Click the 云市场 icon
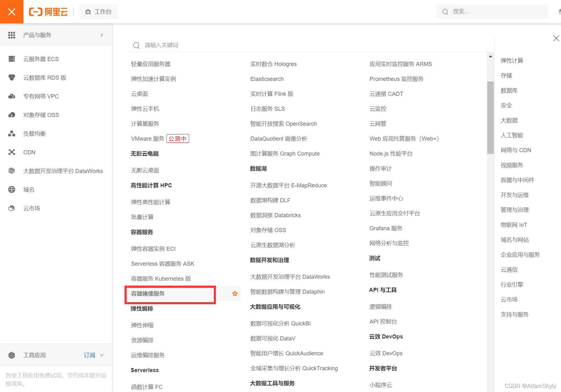Image resolution: width=561 pixels, height=392 pixels. click(12, 208)
